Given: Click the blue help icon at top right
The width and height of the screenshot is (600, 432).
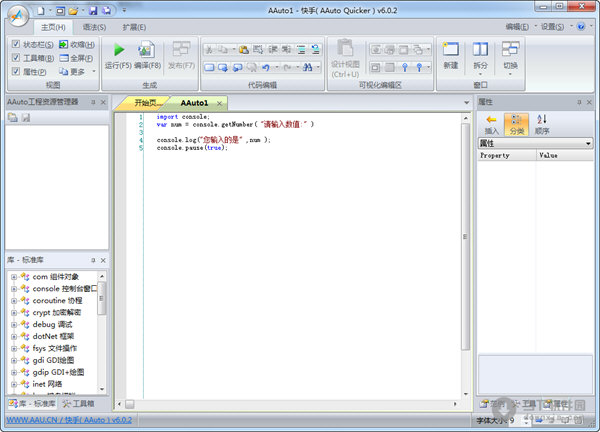Looking at the screenshot, I should (x=581, y=26).
